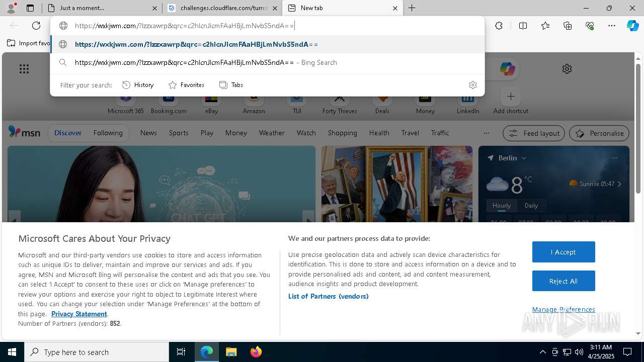Switch to challenges.cloudflare.com tab
Image resolution: width=644 pixels, height=362 pixels.
coord(222,8)
